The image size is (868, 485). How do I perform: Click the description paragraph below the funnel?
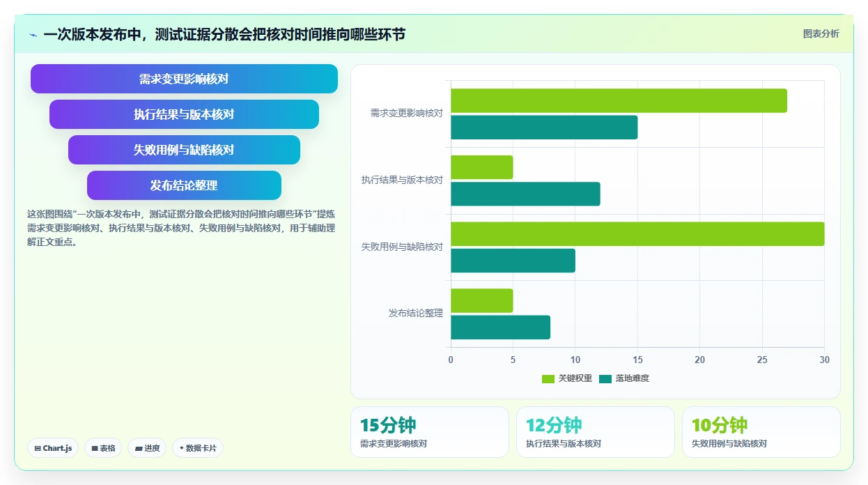coord(181,228)
